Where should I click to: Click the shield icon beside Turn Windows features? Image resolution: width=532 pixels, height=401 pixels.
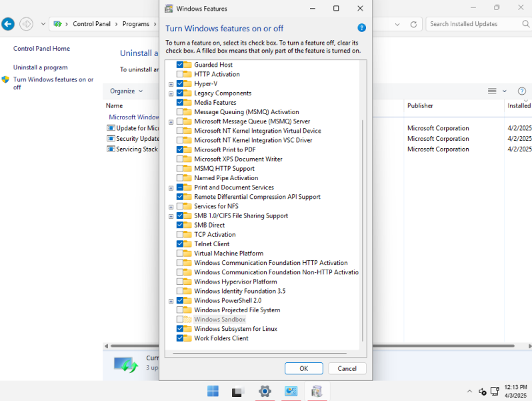pyautogui.click(x=5, y=79)
